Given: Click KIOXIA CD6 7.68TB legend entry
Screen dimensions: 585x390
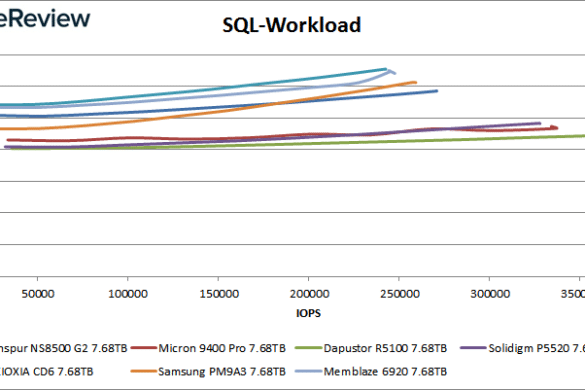Looking at the screenshot, I should tap(47, 372).
